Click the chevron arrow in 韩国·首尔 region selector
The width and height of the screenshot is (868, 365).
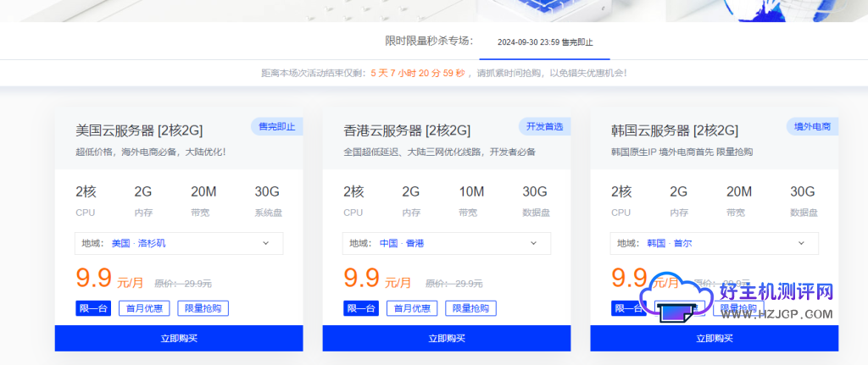(x=801, y=243)
